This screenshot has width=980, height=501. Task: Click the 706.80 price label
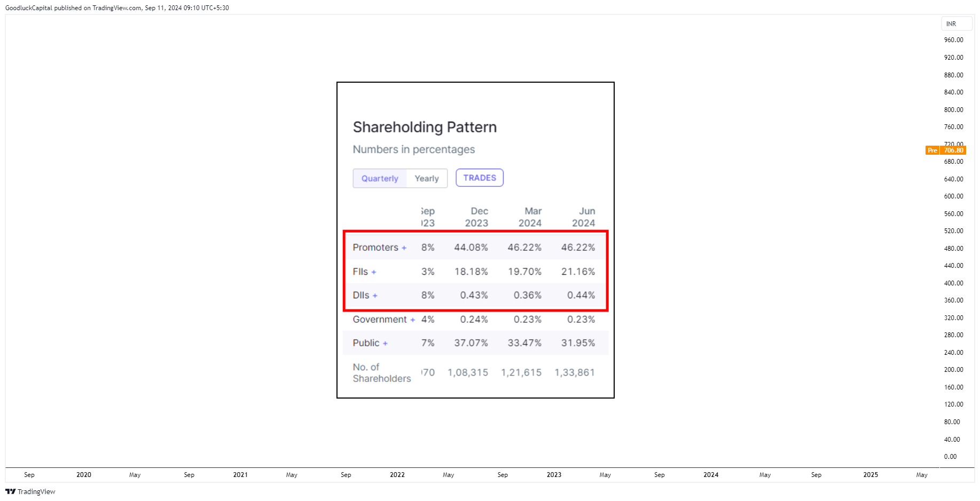click(953, 150)
